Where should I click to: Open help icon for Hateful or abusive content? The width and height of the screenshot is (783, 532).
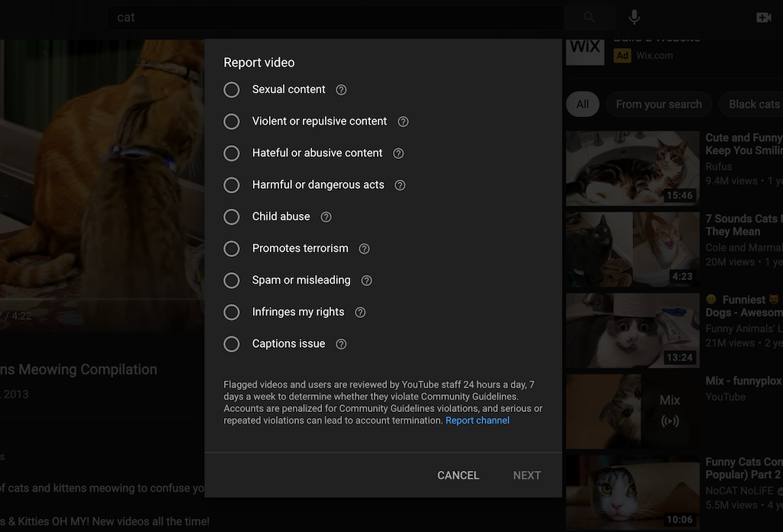tap(398, 153)
